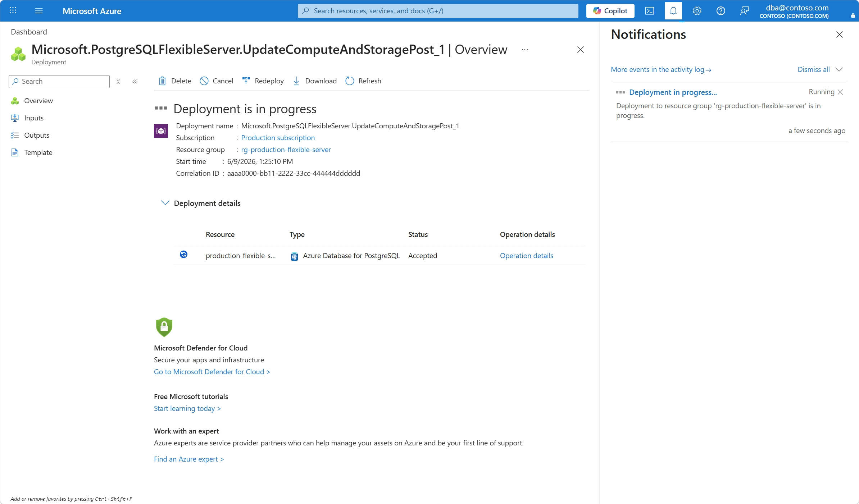Refresh the deployment overview
The width and height of the screenshot is (859, 504).
363,81
